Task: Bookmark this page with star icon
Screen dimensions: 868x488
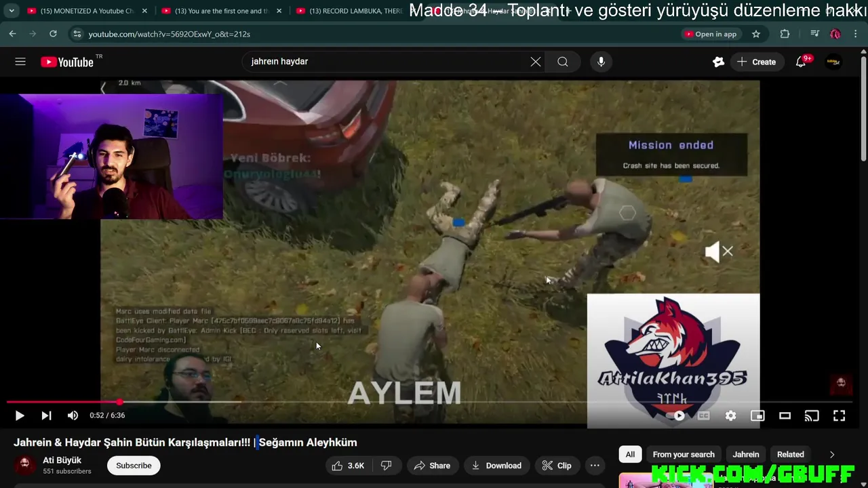Action: coord(756,34)
